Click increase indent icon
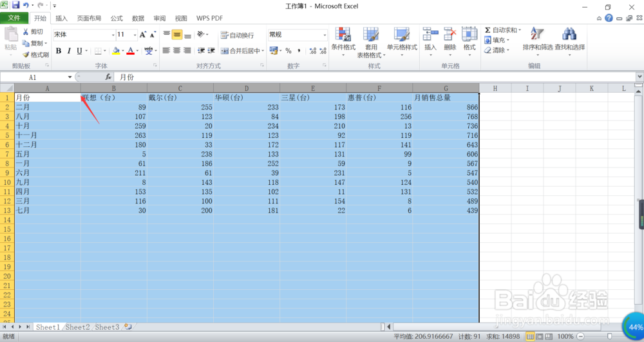 211,50
